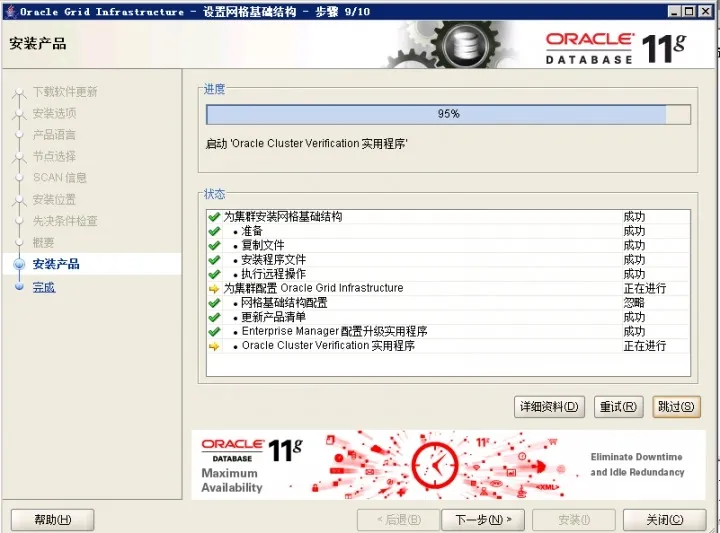Screen dimensions: 720x533
Task: Click the Java icon in title bar
Action: coord(11,11)
